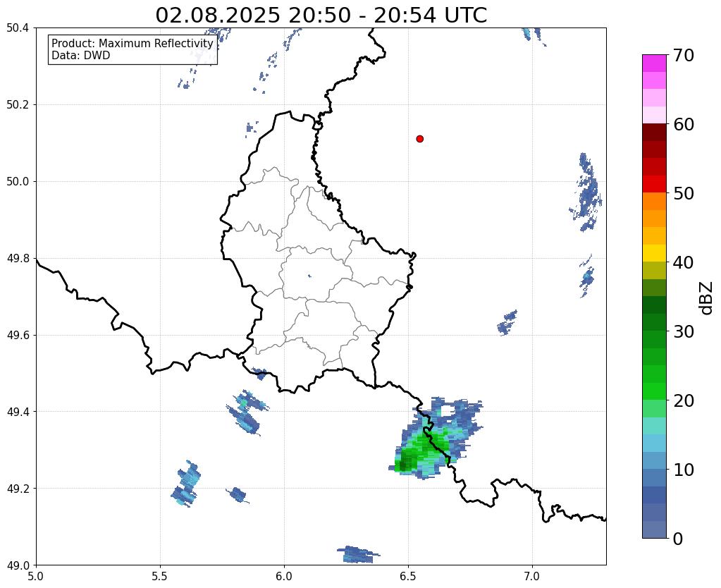Viewport: 721px width, 588px height.
Task: Click the latitude axis label 50.2
Action: (18, 105)
